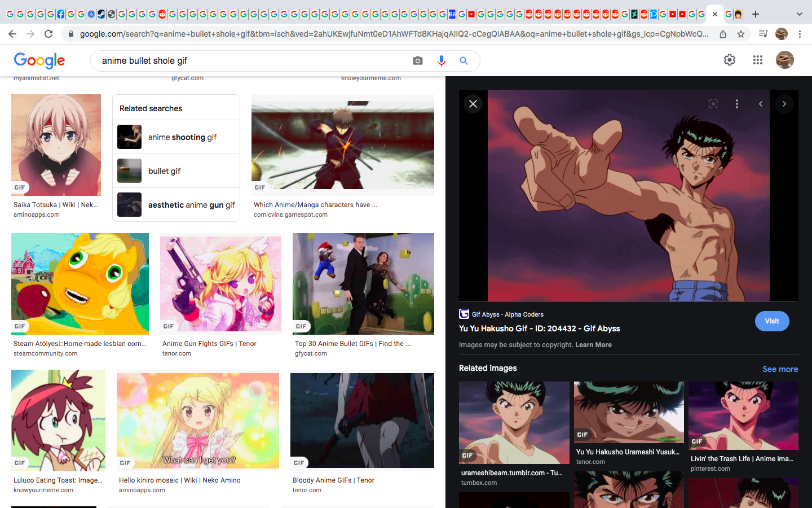Start voice search with microphone icon

click(x=442, y=60)
